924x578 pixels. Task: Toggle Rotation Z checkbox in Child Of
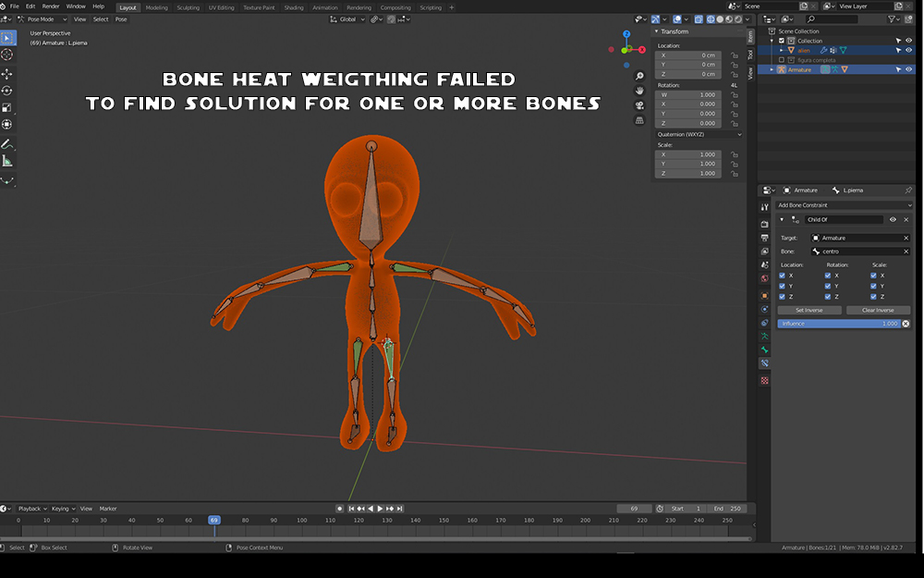[827, 297]
